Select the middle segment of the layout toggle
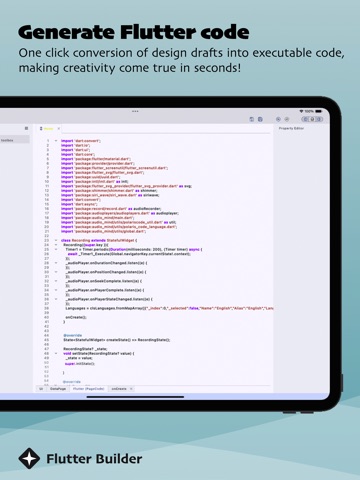360x480 pixels. (312, 119)
